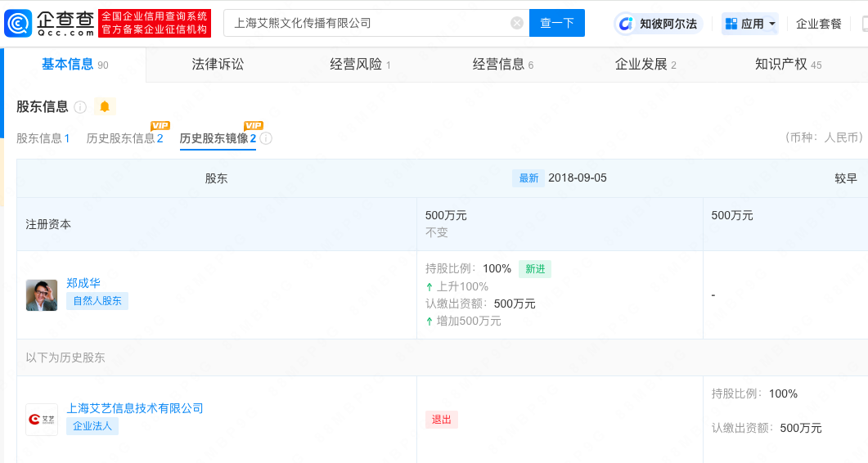Open the Qcc.com logo homepage
Viewport: 868px width, 463px height.
coord(49,23)
